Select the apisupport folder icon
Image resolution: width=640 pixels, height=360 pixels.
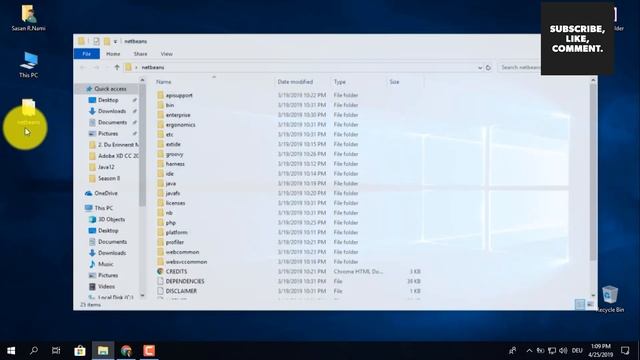160,95
